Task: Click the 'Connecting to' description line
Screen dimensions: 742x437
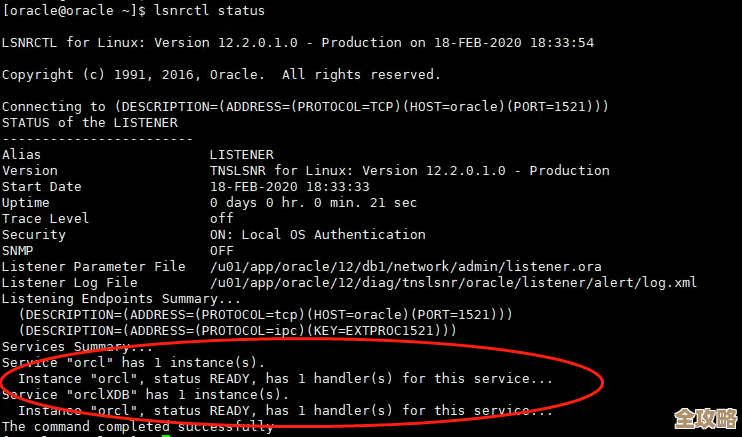Action: [x=305, y=107]
